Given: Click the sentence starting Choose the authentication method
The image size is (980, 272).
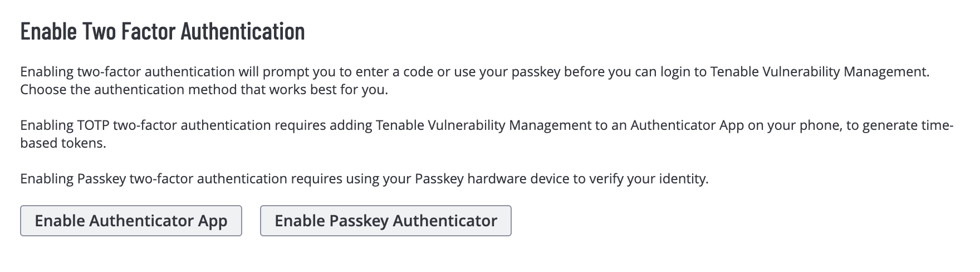Looking at the screenshot, I should pyautogui.click(x=204, y=90).
